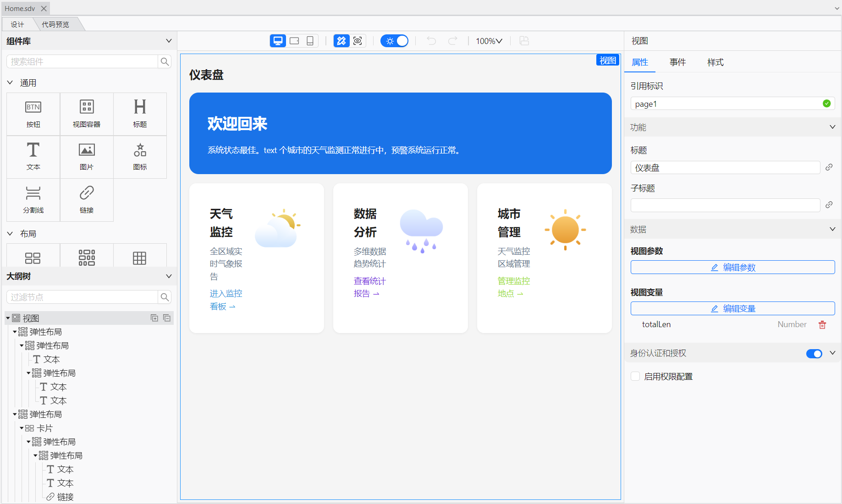Click the delete icon for totalLen variable
The height and width of the screenshot is (504, 842).
(822, 324)
